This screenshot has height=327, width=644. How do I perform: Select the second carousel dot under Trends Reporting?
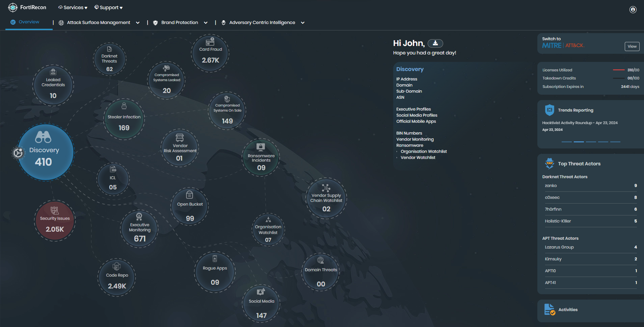(x=579, y=142)
